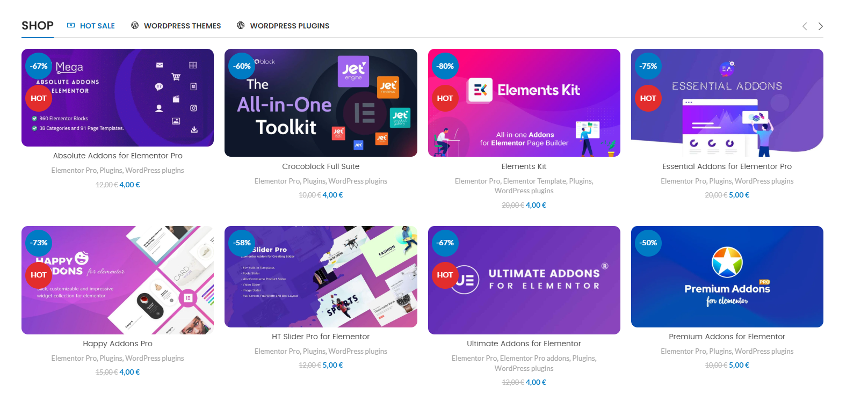Open Elements Kit product title link
The image size is (868, 416).
[524, 166]
